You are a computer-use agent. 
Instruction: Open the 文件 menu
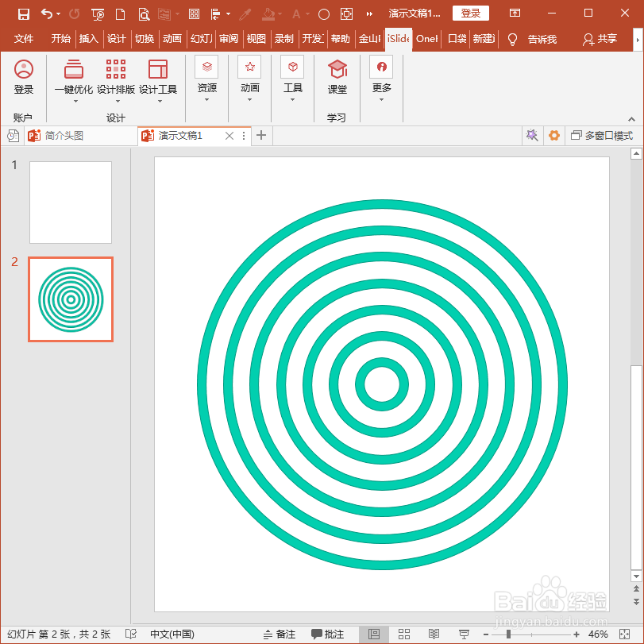point(23,39)
